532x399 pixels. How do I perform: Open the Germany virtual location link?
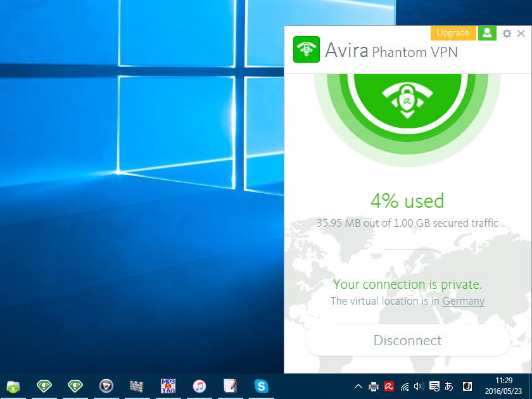click(463, 301)
